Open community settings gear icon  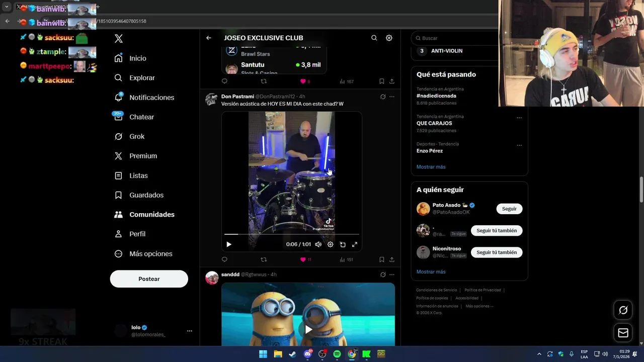[x=389, y=38]
